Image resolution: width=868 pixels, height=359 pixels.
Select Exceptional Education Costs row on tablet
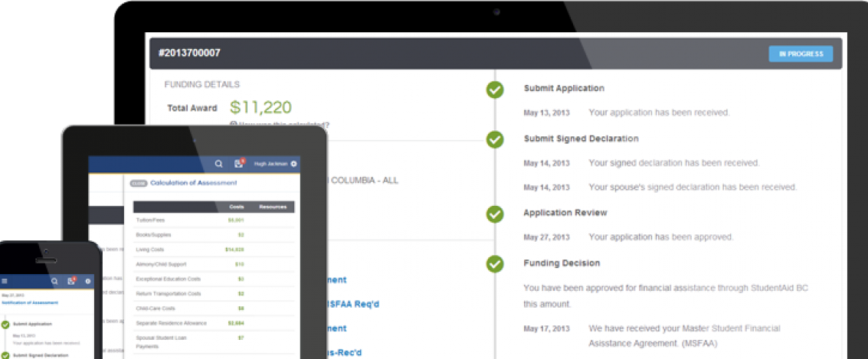click(x=215, y=279)
